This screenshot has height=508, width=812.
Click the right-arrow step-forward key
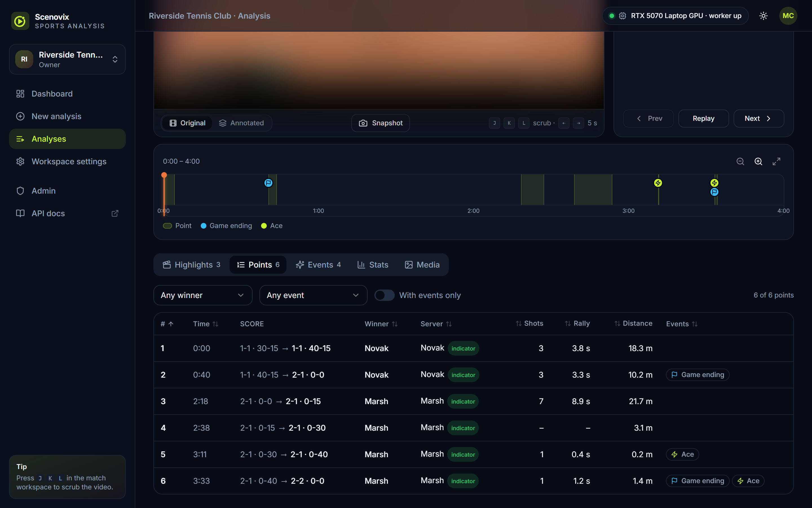pos(579,123)
